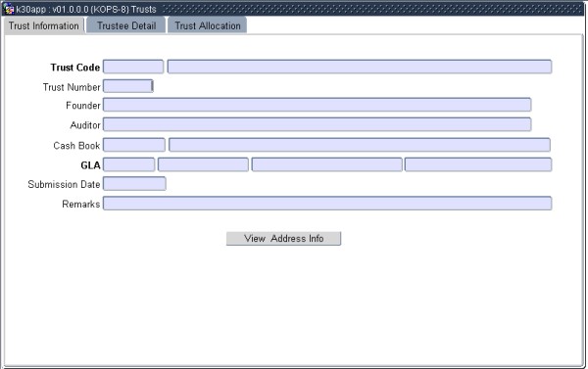Click the Submission Date field
This screenshot has height=369, width=588.
click(134, 184)
